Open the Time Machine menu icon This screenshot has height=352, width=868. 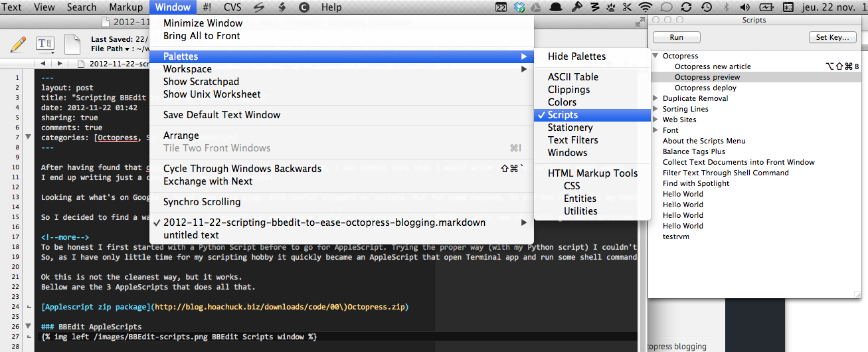pos(707,7)
